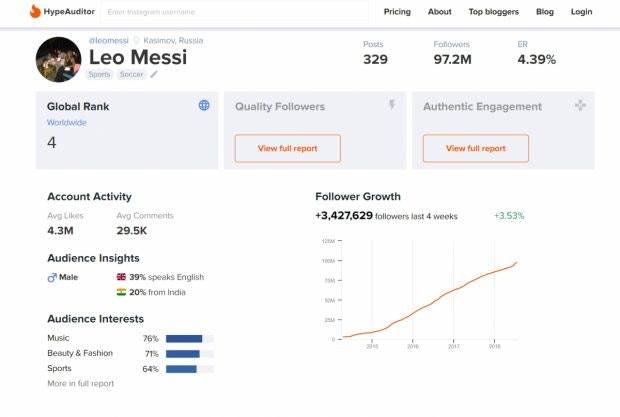Click the UK flag icon
This screenshot has width=620, height=417.
tap(121, 277)
